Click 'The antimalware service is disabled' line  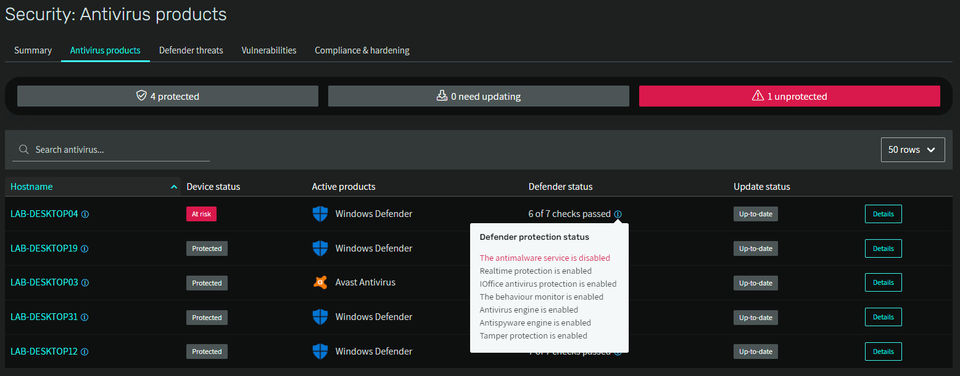pyautogui.click(x=545, y=258)
